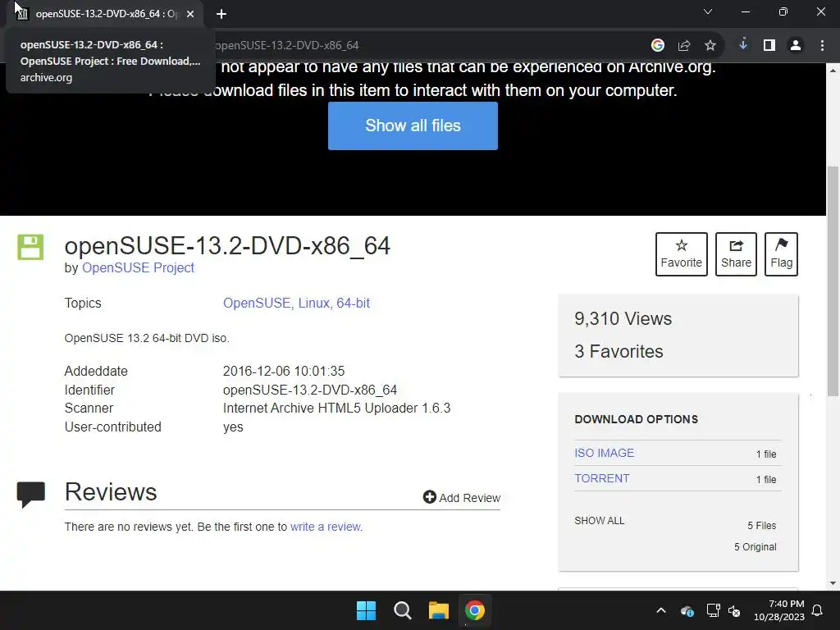Click the muted volume tray icon
The width and height of the screenshot is (840, 630).
tap(734, 610)
